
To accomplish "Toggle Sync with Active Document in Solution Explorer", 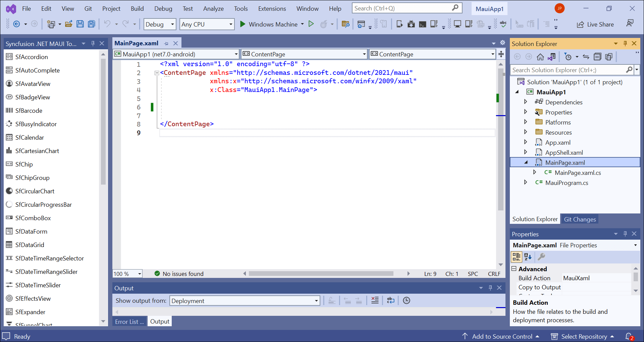I will (586, 57).
